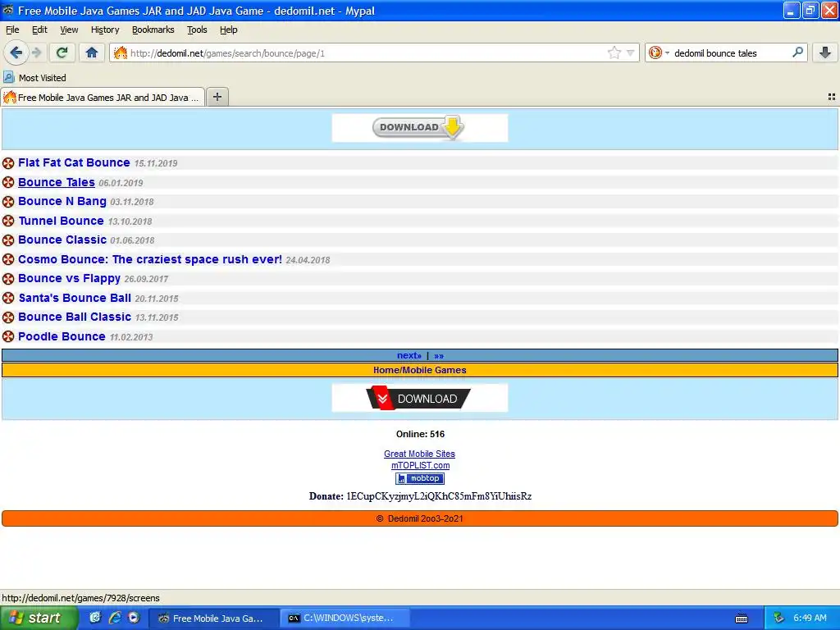Switch to Free Mobile Java Ga... taskbar button
The image size is (840, 630).
coord(213,618)
